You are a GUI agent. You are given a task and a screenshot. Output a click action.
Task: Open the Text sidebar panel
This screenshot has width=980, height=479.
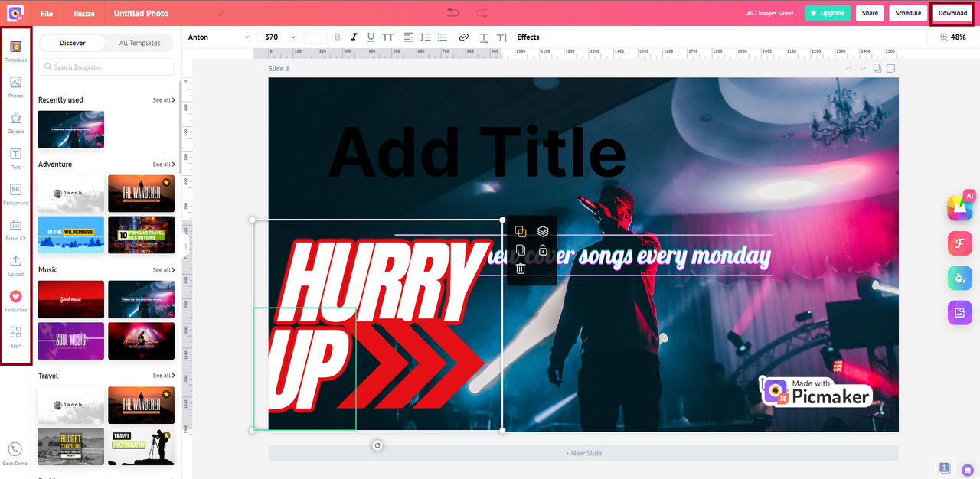15,158
